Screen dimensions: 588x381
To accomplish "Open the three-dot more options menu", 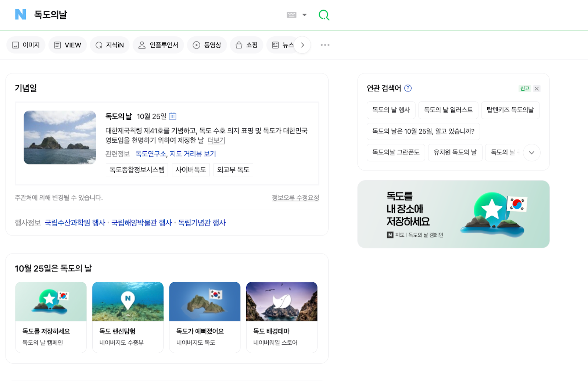I will pyautogui.click(x=325, y=45).
